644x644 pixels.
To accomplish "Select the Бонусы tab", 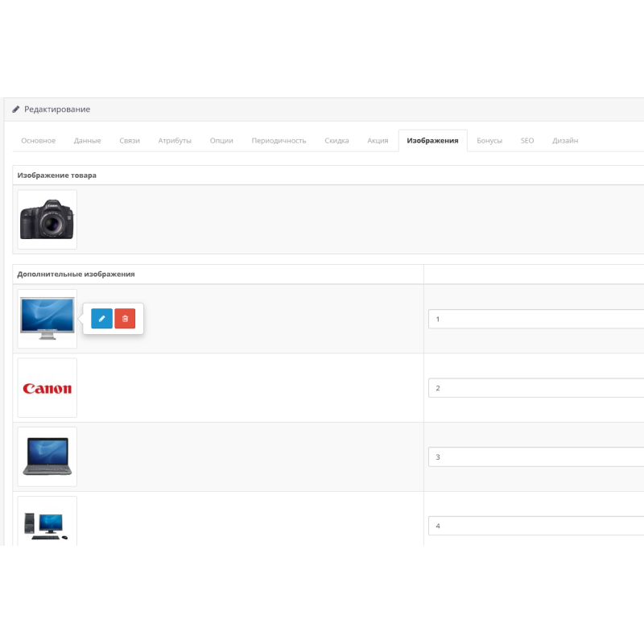I will coord(489,141).
